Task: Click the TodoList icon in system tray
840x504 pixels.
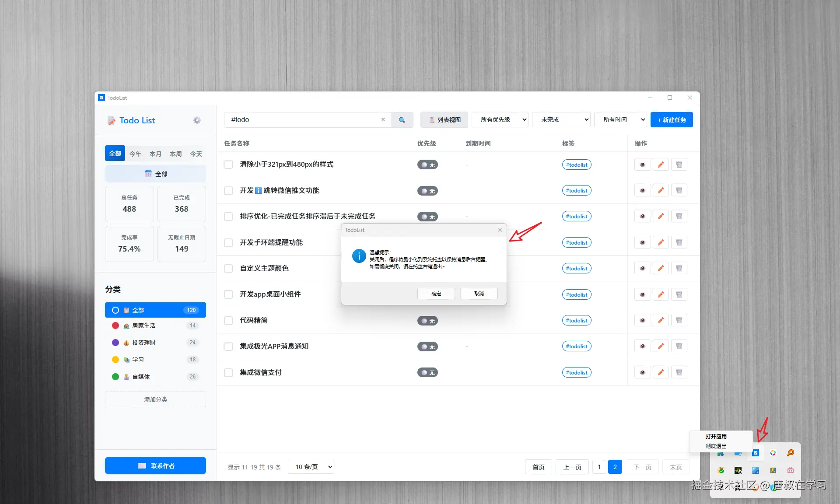Action: (x=756, y=453)
